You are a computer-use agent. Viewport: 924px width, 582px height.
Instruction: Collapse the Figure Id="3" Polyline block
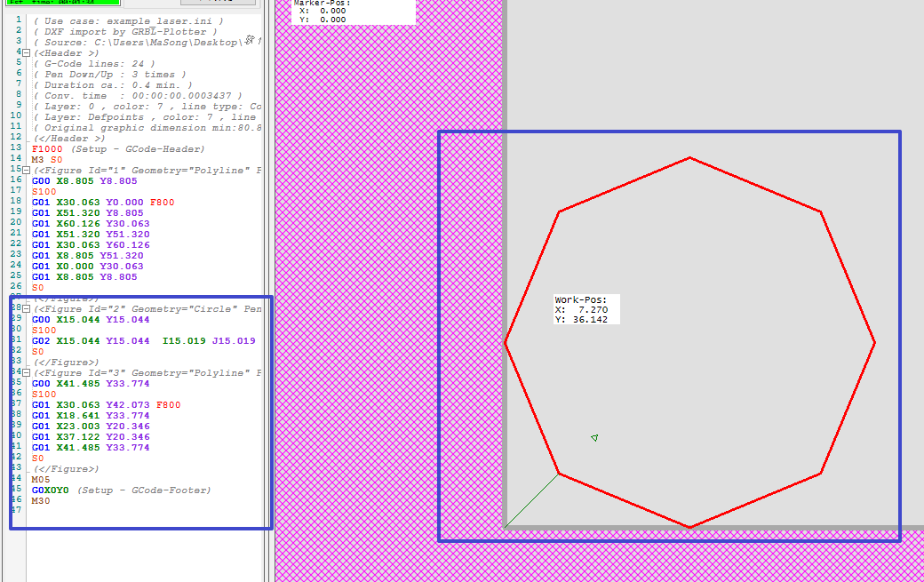[x=26, y=373]
